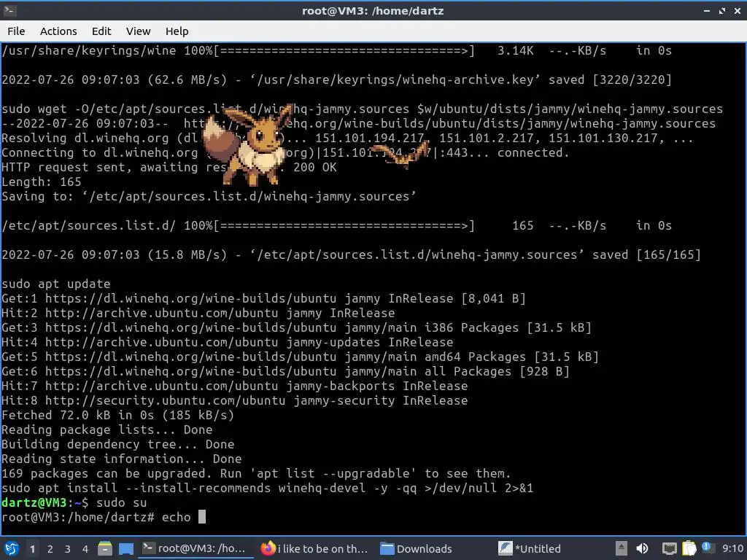747x560 pixels.
Task: Maximize the terminal window
Action: [722, 10]
